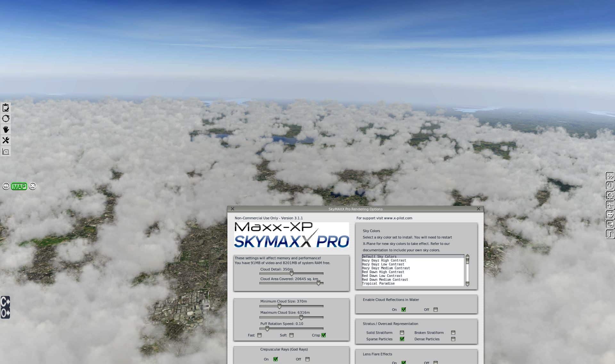Enable the Dense Particles checkbox

pyautogui.click(x=453, y=339)
